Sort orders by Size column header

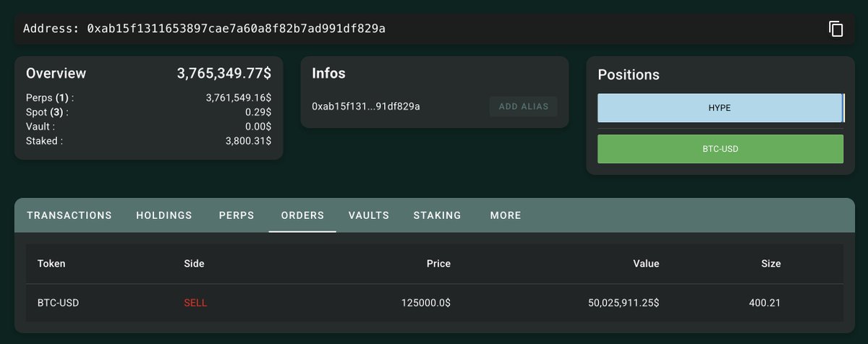coord(771,264)
